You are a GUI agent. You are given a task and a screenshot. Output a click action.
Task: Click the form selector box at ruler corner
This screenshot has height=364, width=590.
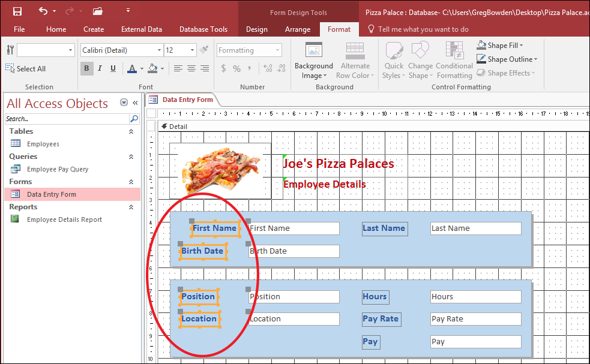coord(151,113)
